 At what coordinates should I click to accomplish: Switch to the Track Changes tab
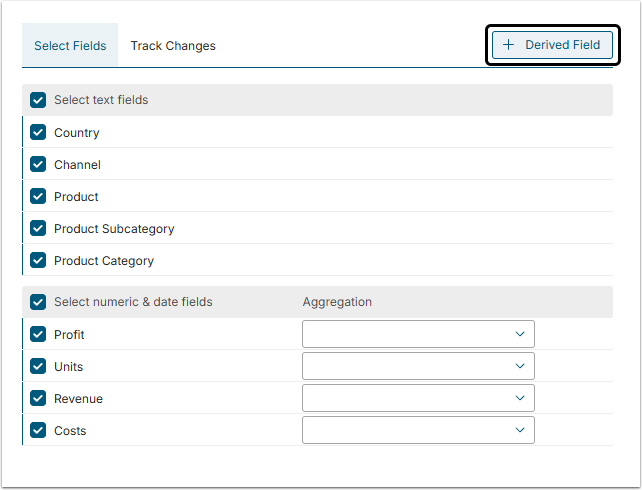point(173,46)
